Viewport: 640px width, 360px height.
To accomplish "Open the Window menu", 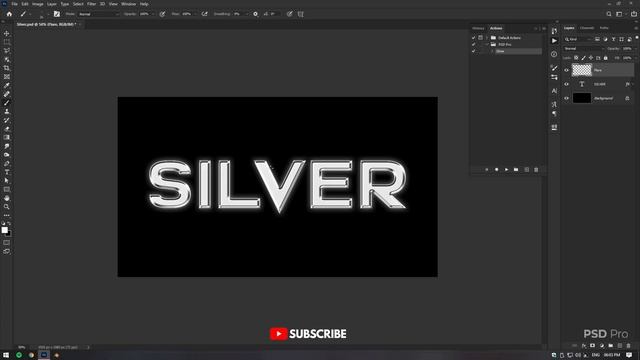I will pyautogui.click(x=129, y=4).
